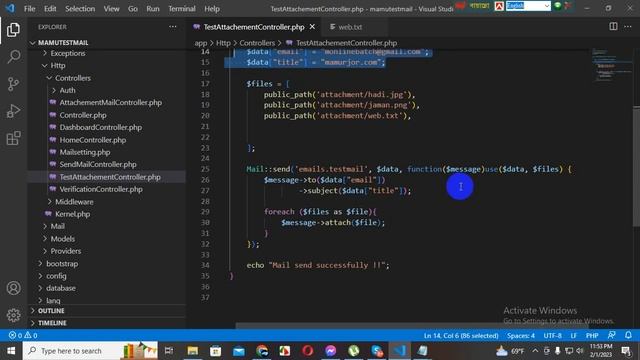Open Messenger from the taskbar
This screenshot has width=640, height=360.
pos(331,351)
